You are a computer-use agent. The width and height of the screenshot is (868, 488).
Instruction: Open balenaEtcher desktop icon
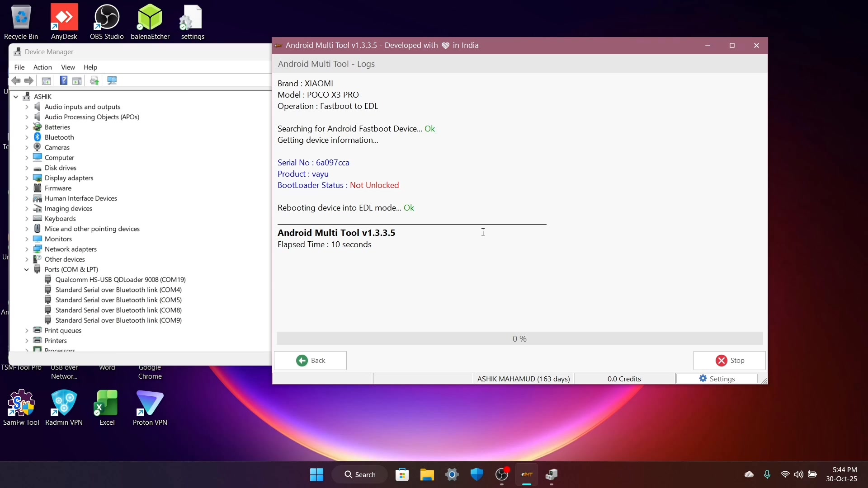click(x=150, y=22)
